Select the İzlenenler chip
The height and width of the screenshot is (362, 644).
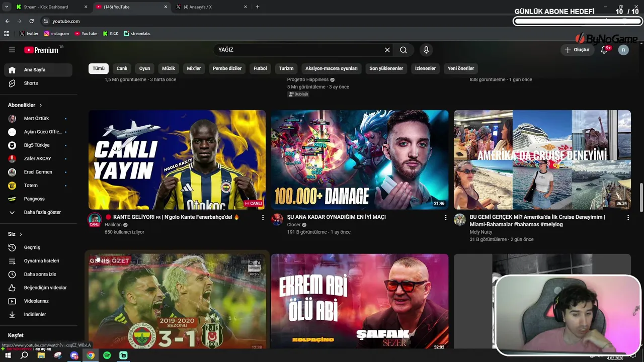(425, 68)
